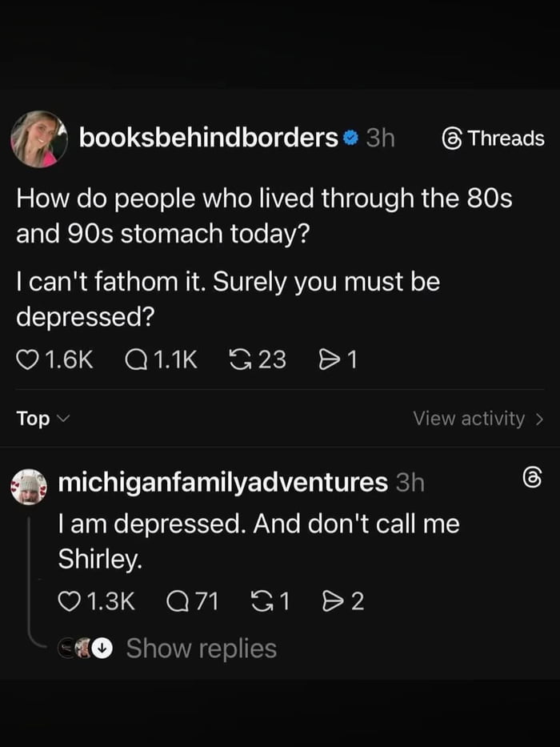The width and height of the screenshot is (560, 747).
Task: Send the reply via its paper plane icon
Action: coord(334,599)
